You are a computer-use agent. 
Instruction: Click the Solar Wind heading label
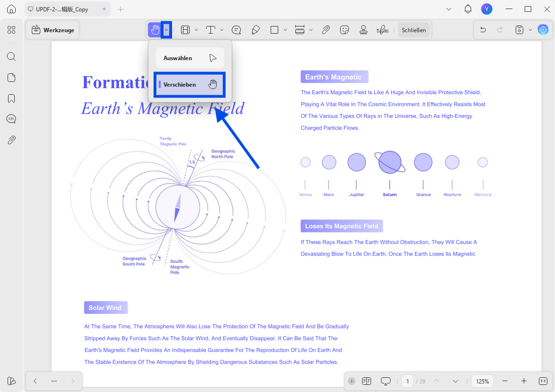[106, 308]
